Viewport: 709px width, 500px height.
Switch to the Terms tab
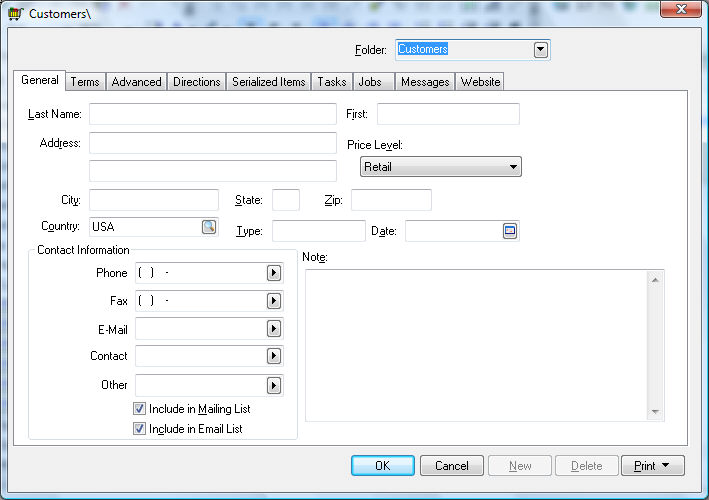point(85,82)
